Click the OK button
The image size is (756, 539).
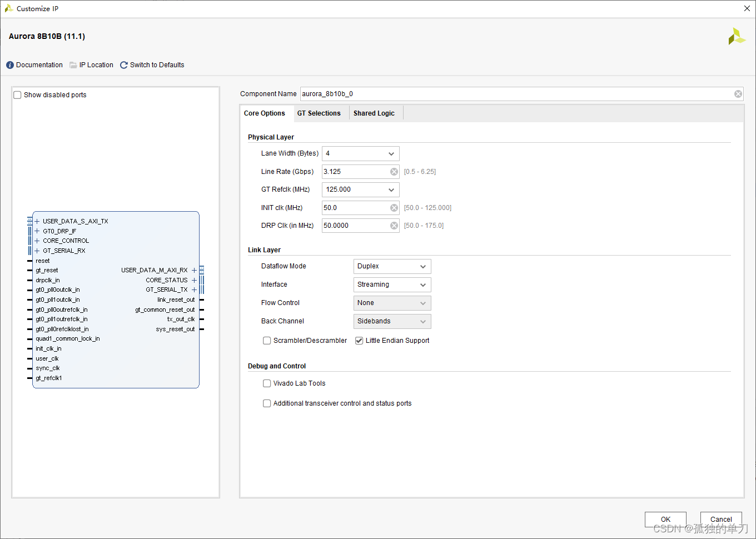[x=665, y=519]
